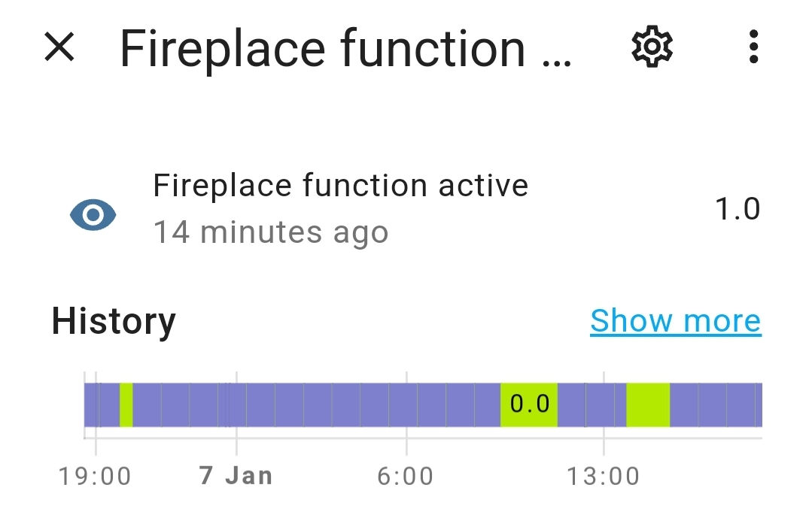
Task: Select the green 0.0 history segment
Action: (529, 404)
